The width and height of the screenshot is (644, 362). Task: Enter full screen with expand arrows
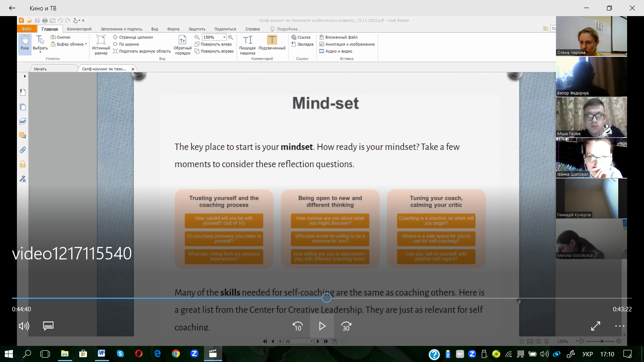pos(596,326)
